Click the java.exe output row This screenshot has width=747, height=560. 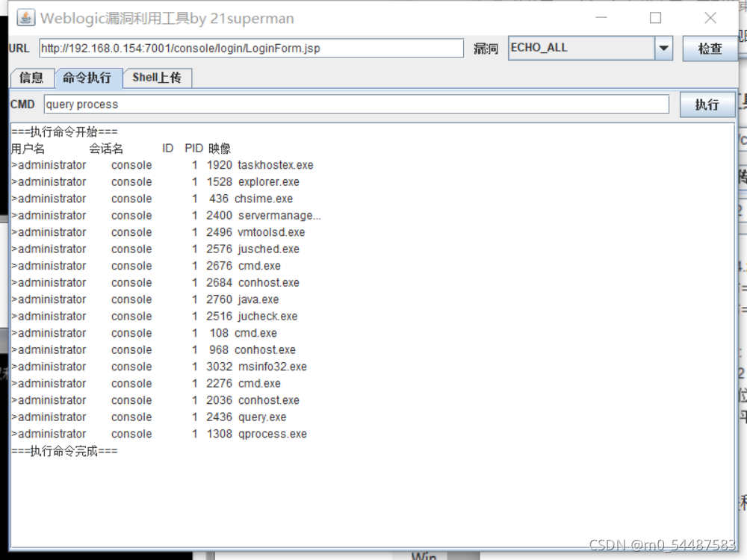(x=146, y=299)
